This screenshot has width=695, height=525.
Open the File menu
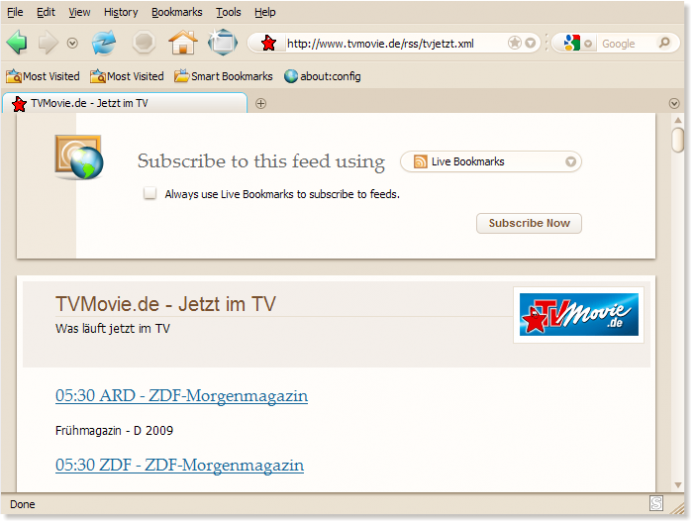[15, 12]
